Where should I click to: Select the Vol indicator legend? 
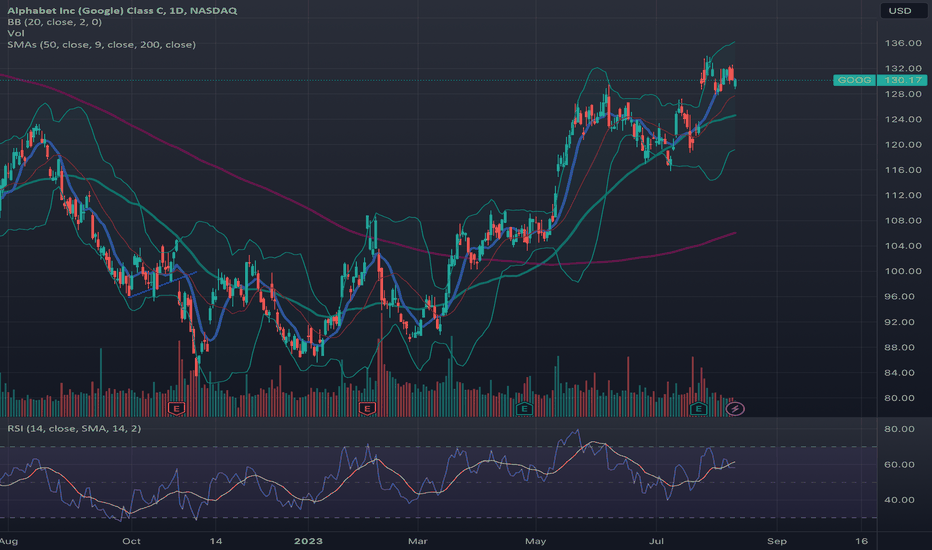(x=16, y=33)
